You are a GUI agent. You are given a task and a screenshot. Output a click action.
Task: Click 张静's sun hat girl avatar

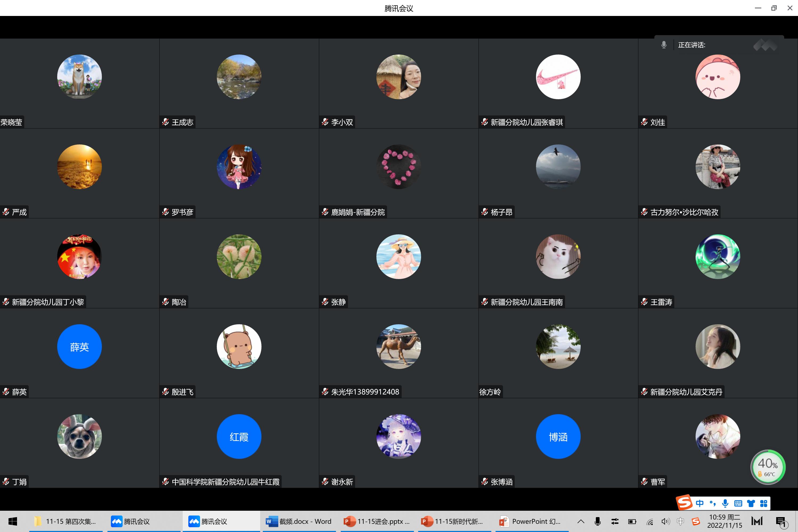(399, 256)
